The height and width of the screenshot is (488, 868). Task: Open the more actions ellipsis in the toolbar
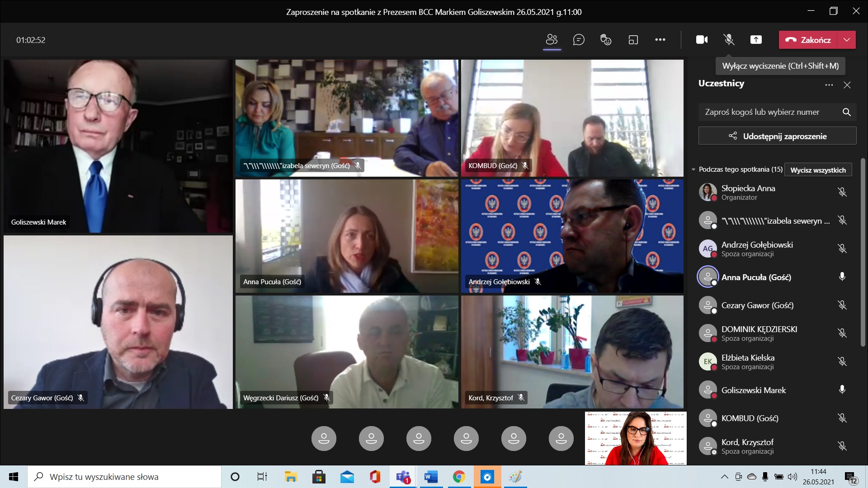(660, 40)
